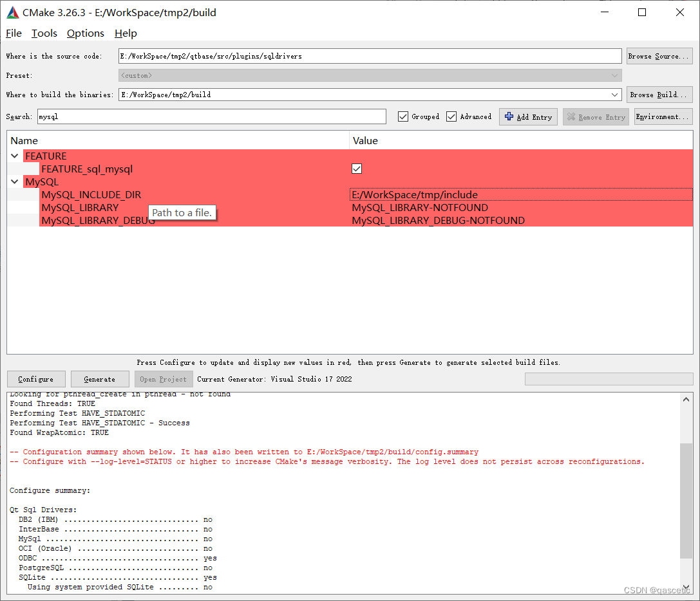Click the Generate button
This screenshot has height=601, width=700.
click(x=100, y=379)
